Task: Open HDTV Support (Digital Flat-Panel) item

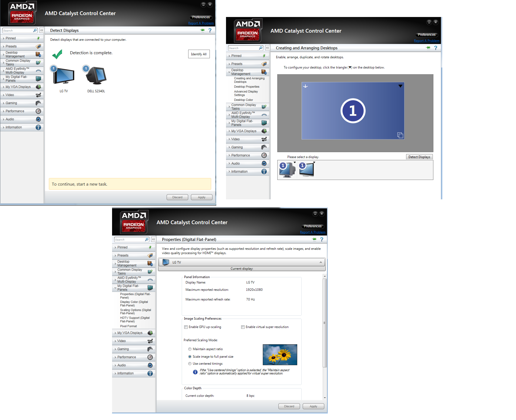Action: (x=135, y=320)
